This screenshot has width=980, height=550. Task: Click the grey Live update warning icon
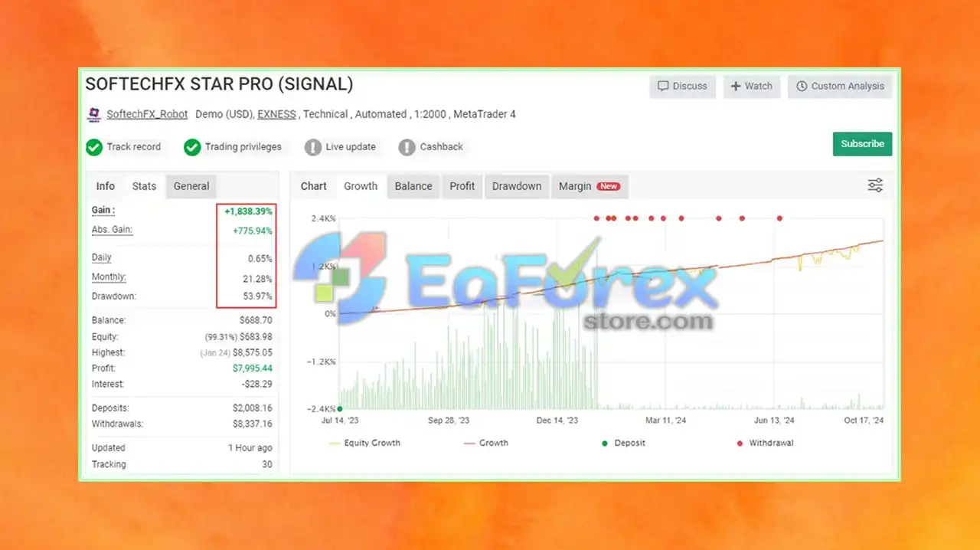coord(313,147)
